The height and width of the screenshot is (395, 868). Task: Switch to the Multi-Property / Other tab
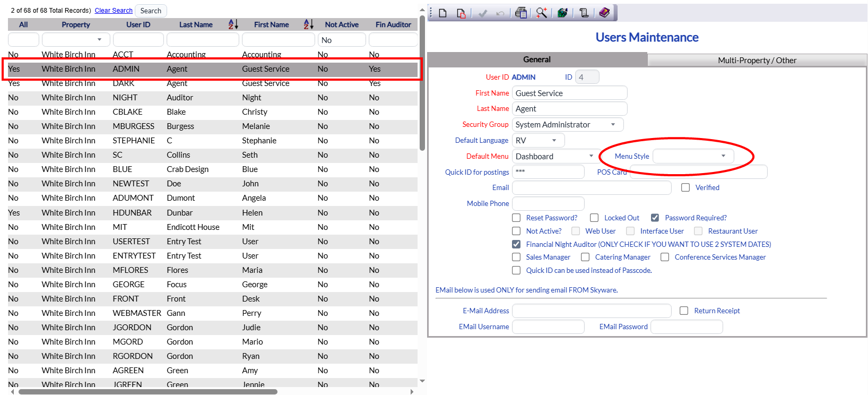(757, 60)
